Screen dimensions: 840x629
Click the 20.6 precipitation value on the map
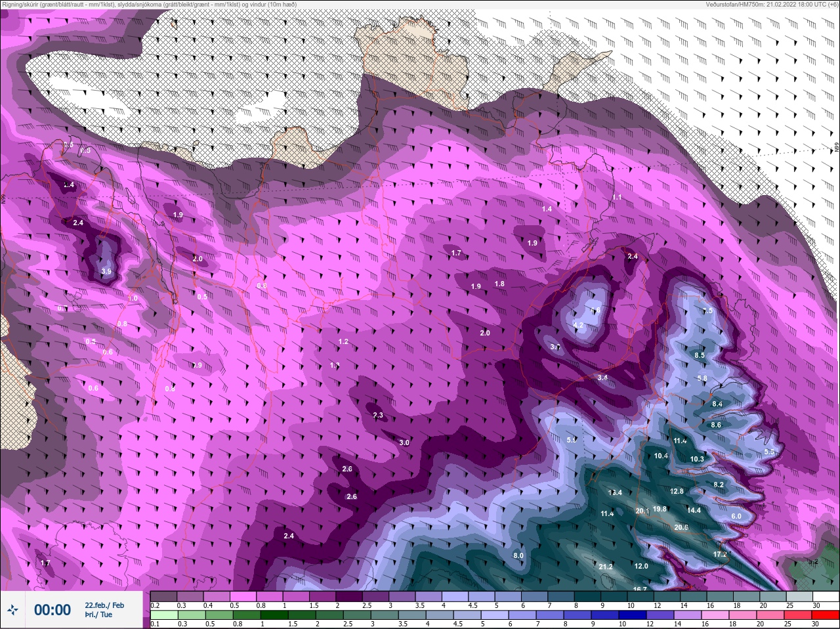tap(681, 527)
